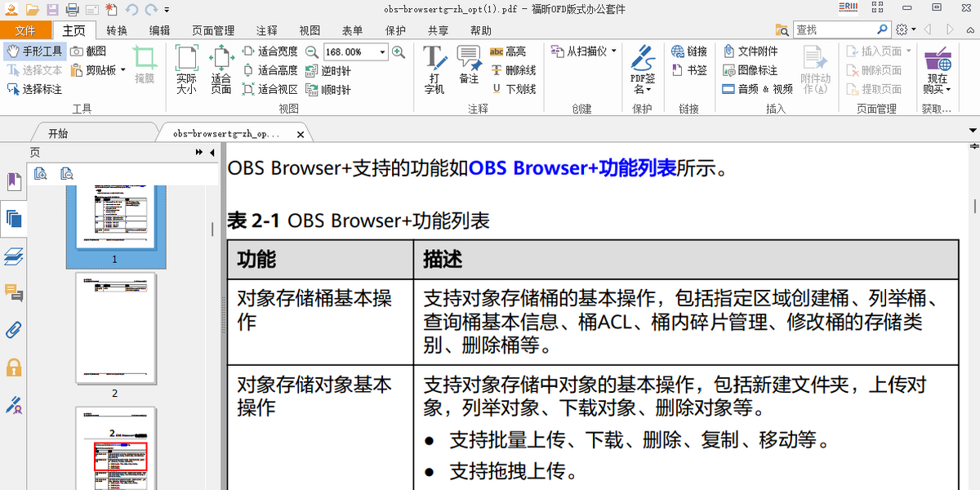Switch to the 转换 ribbon tab
The image size is (980, 490).
(x=117, y=30)
